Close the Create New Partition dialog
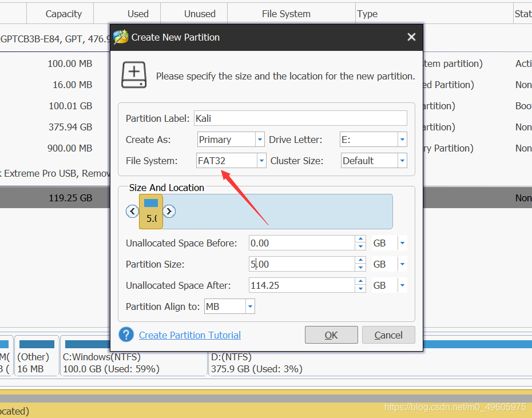The image size is (532, 418). pyautogui.click(x=411, y=37)
